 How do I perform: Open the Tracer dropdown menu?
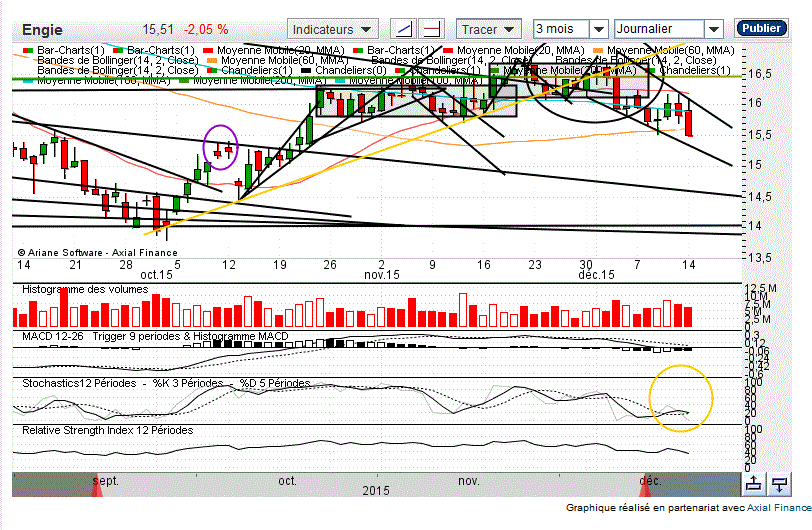(491, 29)
